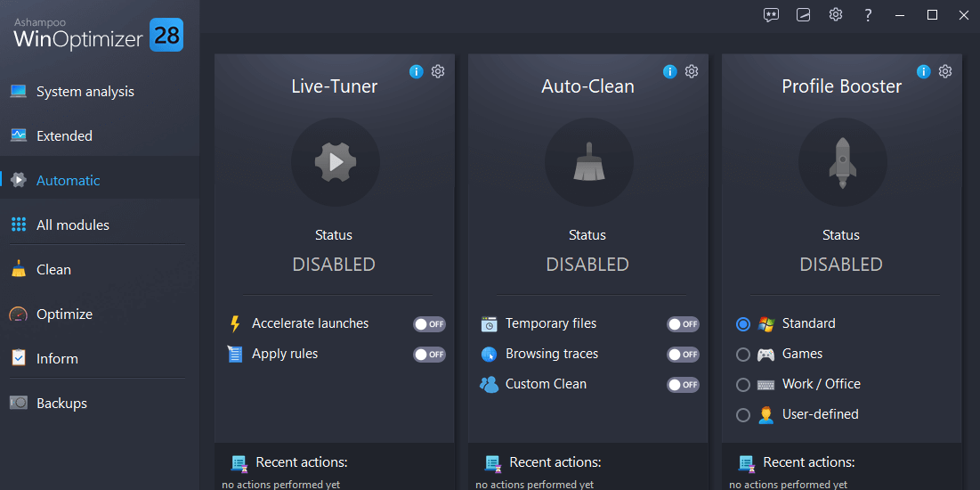Image resolution: width=980 pixels, height=490 pixels.
Task: Click the Live-Tuner card title
Action: pos(335,86)
